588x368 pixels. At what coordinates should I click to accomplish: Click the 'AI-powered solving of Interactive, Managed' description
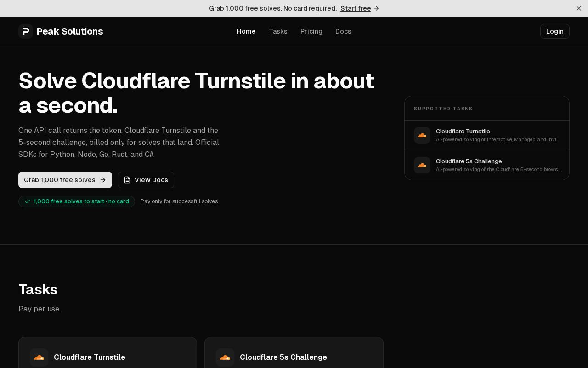pos(498,139)
